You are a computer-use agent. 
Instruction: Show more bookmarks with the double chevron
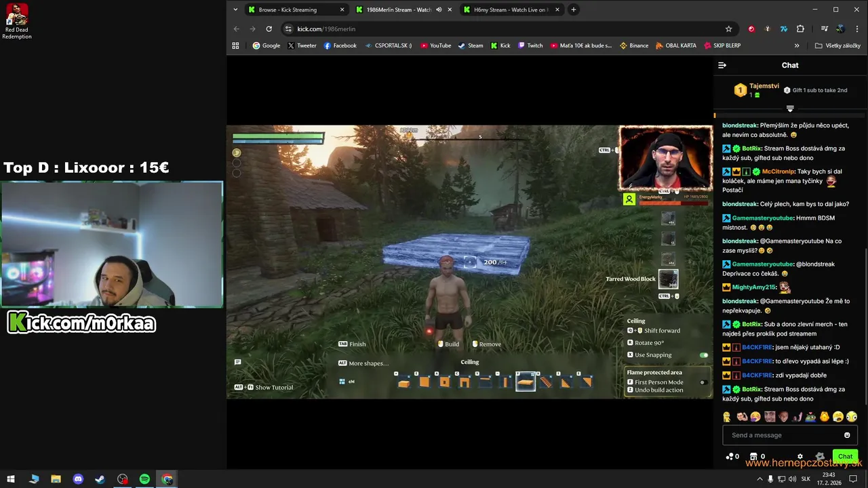pyautogui.click(x=797, y=45)
